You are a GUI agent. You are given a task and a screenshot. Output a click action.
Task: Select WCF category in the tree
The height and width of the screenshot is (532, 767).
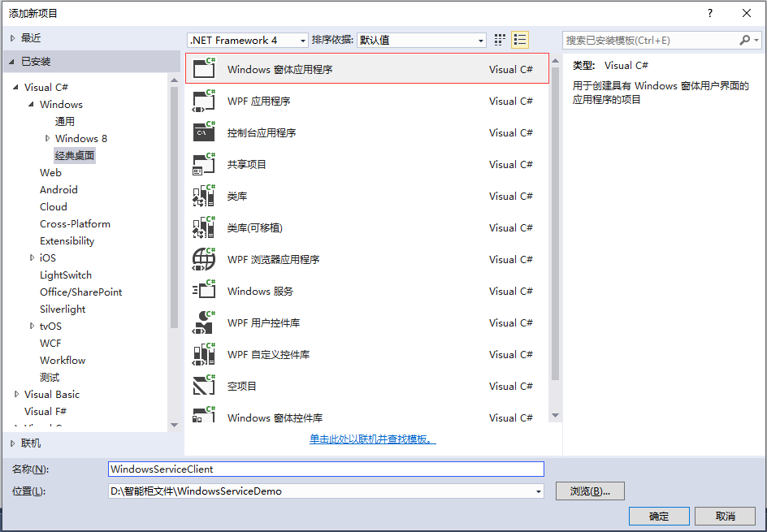pyautogui.click(x=50, y=344)
